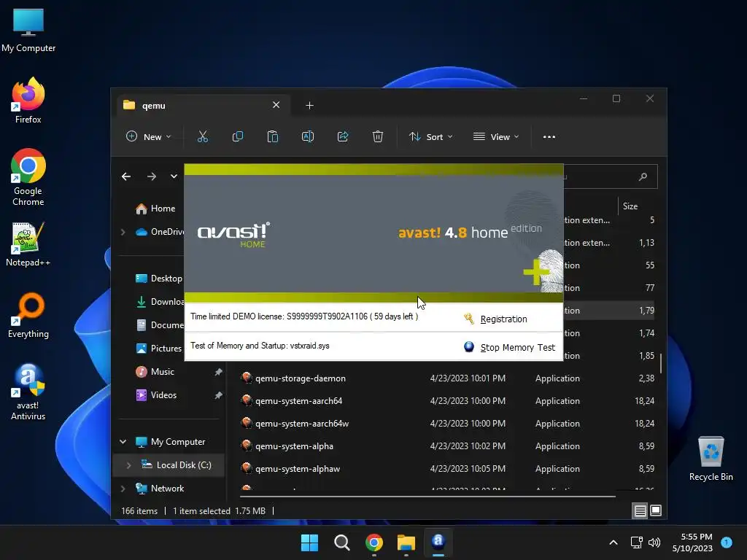This screenshot has width=747, height=560.
Task: Click the key icon beside Registration
Action: point(469,319)
